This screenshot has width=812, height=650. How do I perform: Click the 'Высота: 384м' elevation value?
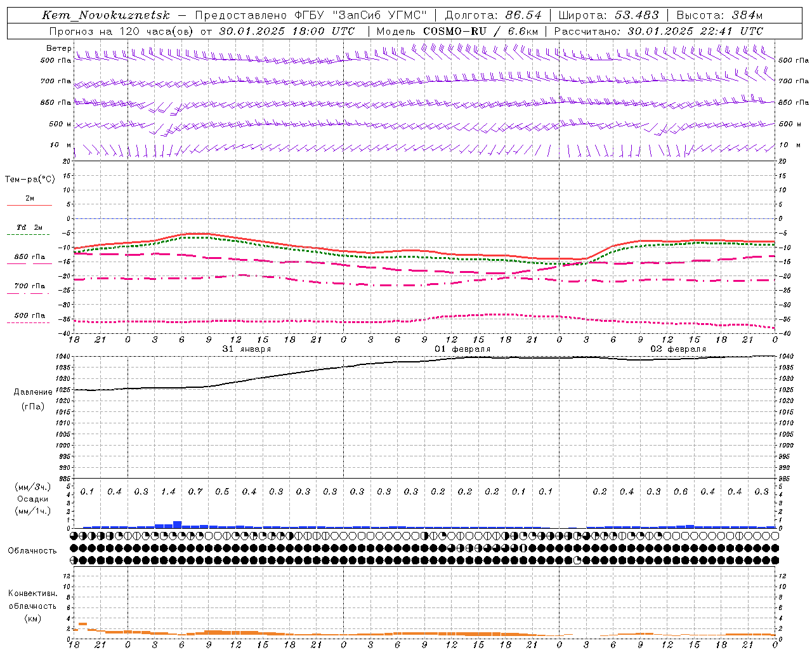(719, 15)
